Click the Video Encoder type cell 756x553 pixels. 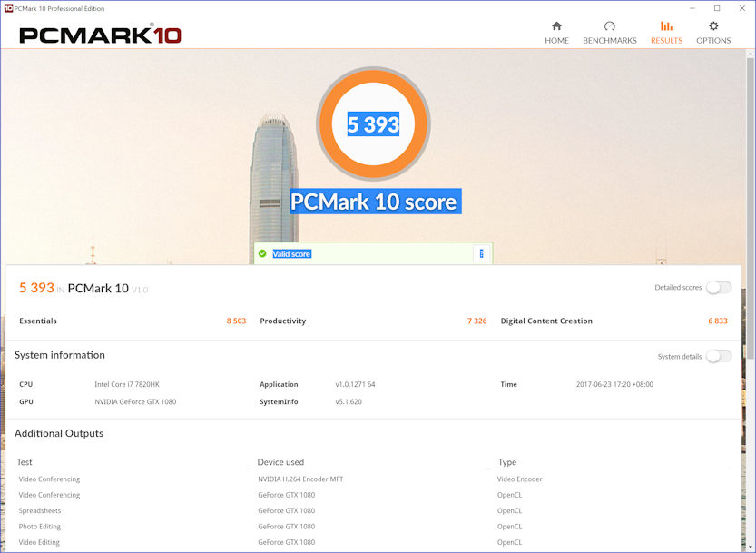click(519, 479)
